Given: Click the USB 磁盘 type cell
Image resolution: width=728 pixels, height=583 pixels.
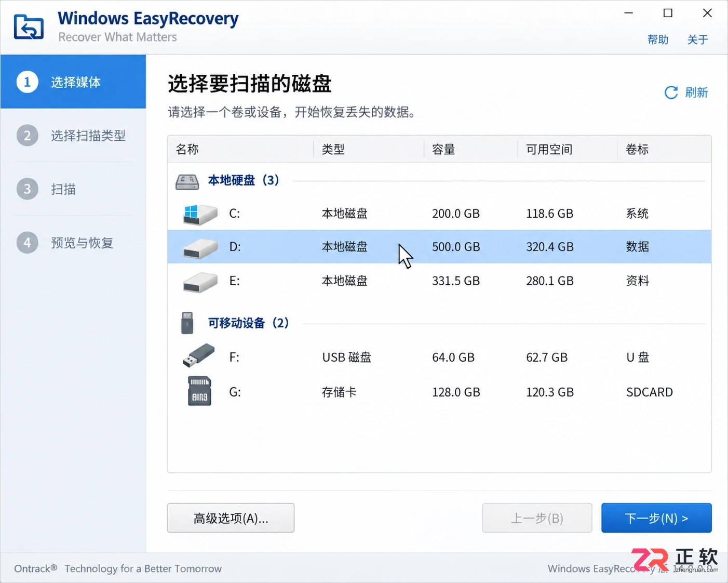Looking at the screenshot, I should [346, 357].
